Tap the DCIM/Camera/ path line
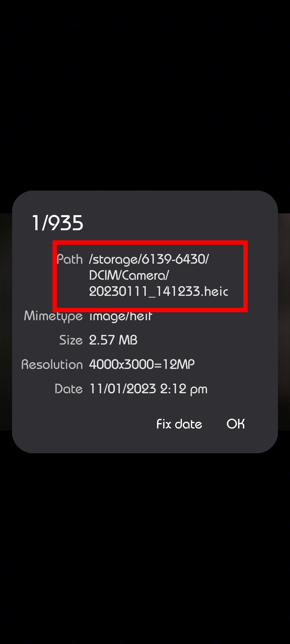 point(129,276)
